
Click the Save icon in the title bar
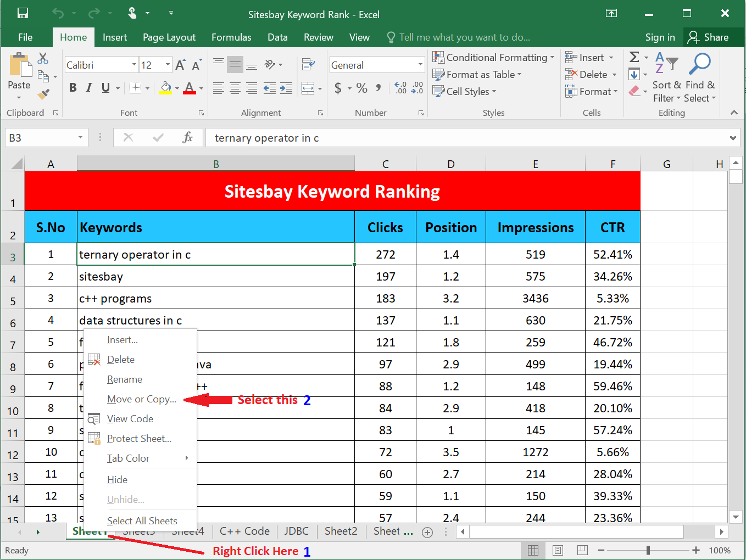click(23, 13)
